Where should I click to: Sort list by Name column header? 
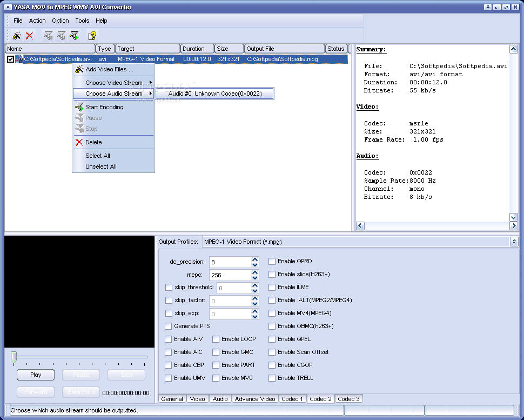tap(50, 49)
